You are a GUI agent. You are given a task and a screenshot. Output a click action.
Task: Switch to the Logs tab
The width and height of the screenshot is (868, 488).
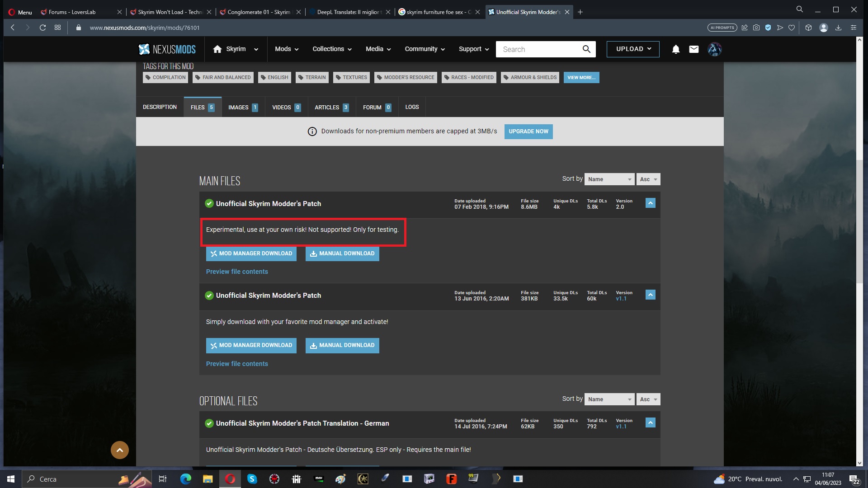pos(412,107)
